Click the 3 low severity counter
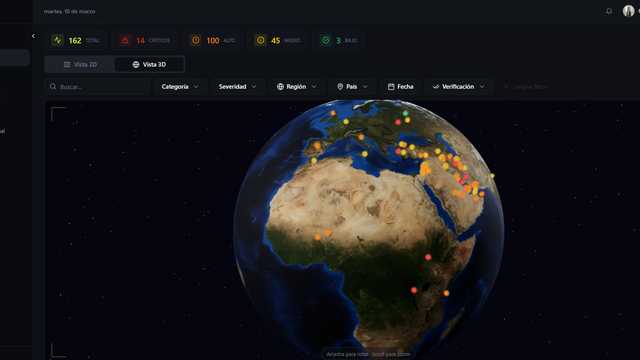Screen dimensions: 640x360 [x=339, y=40]
